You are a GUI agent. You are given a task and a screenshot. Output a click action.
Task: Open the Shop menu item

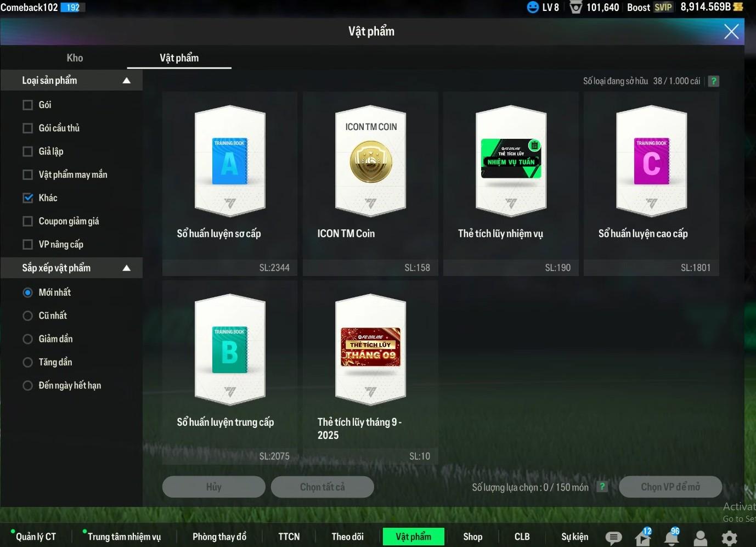tap(472, 537)
